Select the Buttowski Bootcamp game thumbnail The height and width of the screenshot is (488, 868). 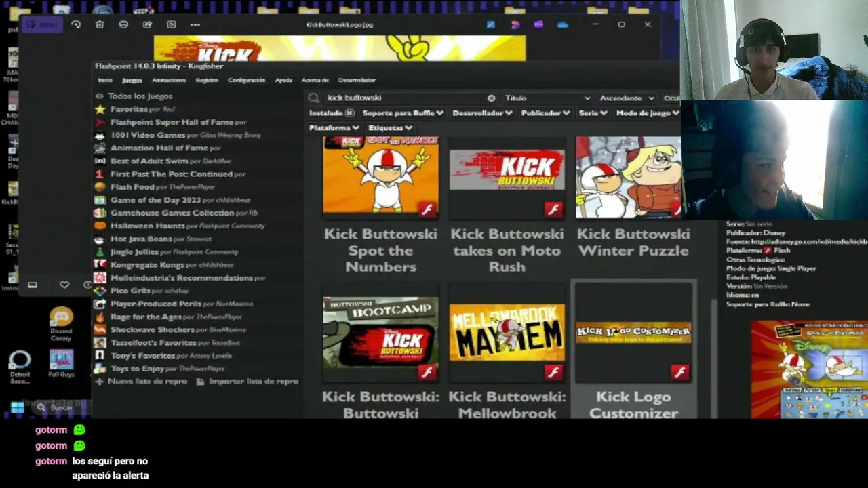[x=380, y=333]
